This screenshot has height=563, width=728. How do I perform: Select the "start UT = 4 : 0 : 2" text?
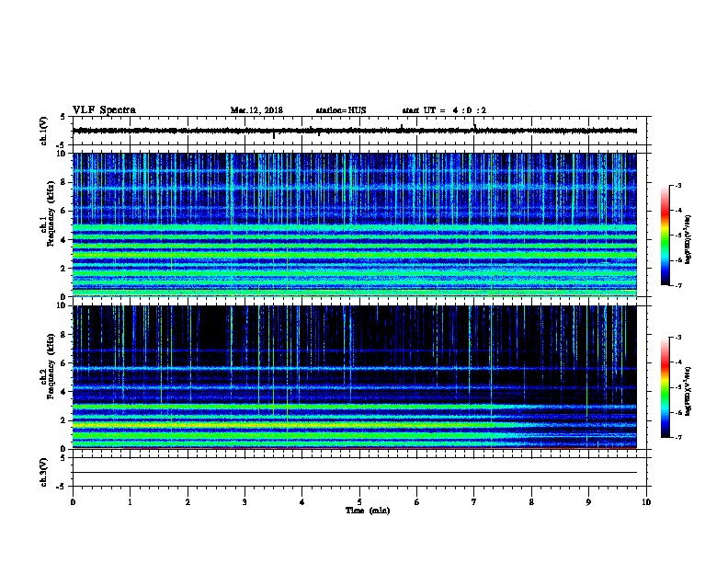[444, 110]
